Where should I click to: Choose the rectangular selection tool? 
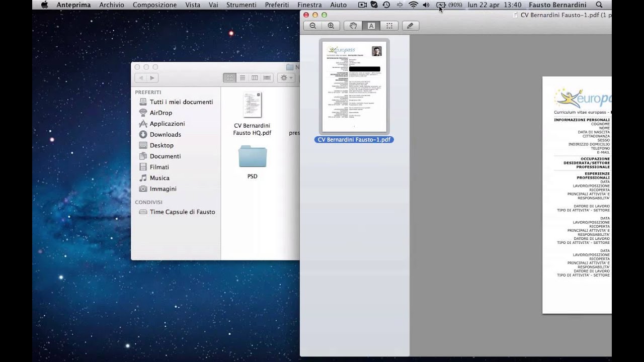[389, 26]
